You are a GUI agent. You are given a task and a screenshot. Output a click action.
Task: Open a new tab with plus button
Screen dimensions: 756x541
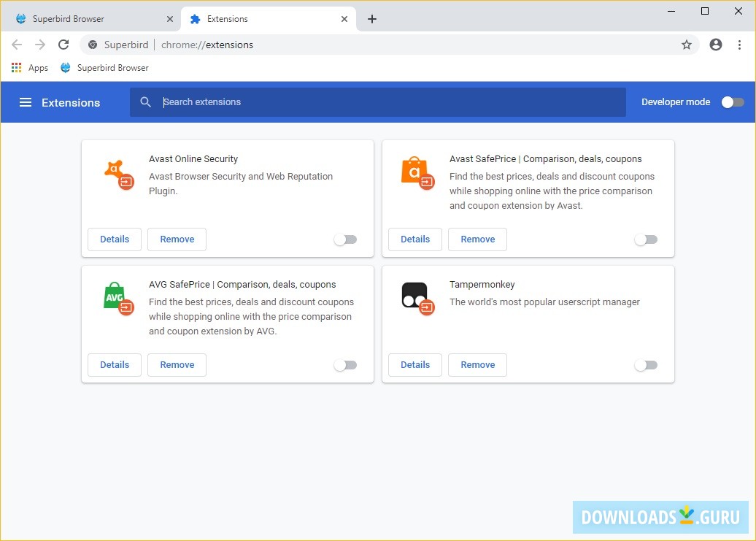[x=372, y=19]
